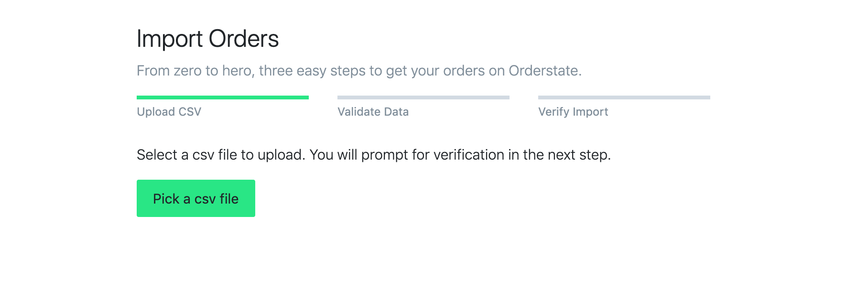
Task: Click the word Orders in the page heading
Action: pos(244,39)
